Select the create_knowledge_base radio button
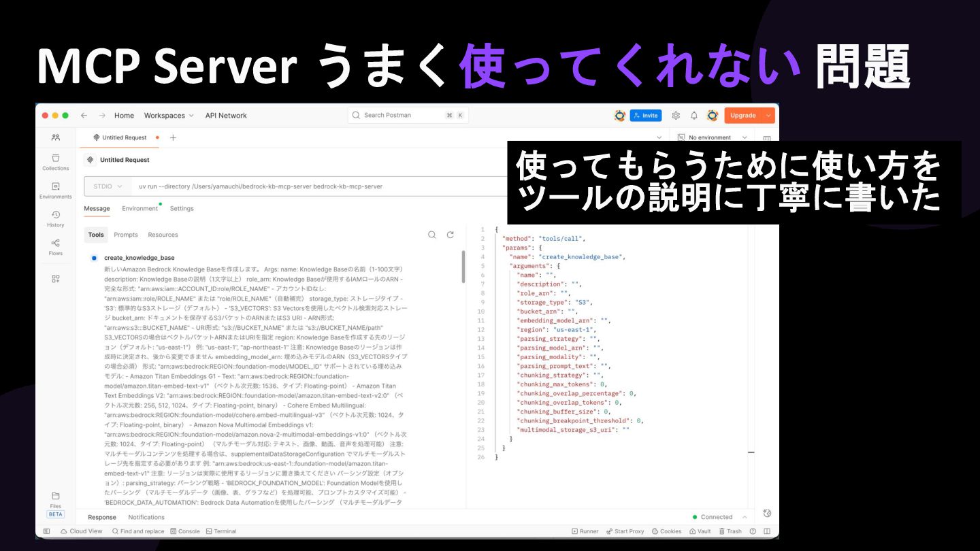The height and width of the screenshot is (551, 980). [x=94, y=258]
